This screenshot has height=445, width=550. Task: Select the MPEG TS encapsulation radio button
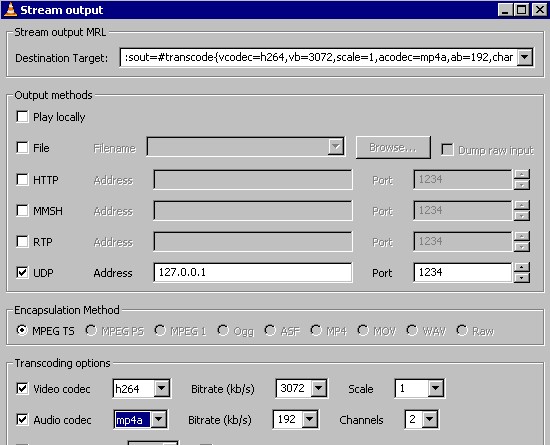tap(22, 330)
